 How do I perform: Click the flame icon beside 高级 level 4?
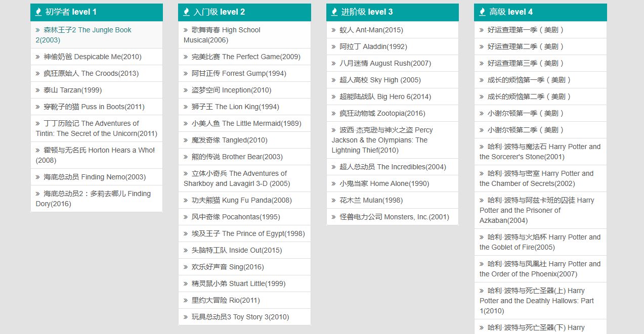[x=482, y=12]
